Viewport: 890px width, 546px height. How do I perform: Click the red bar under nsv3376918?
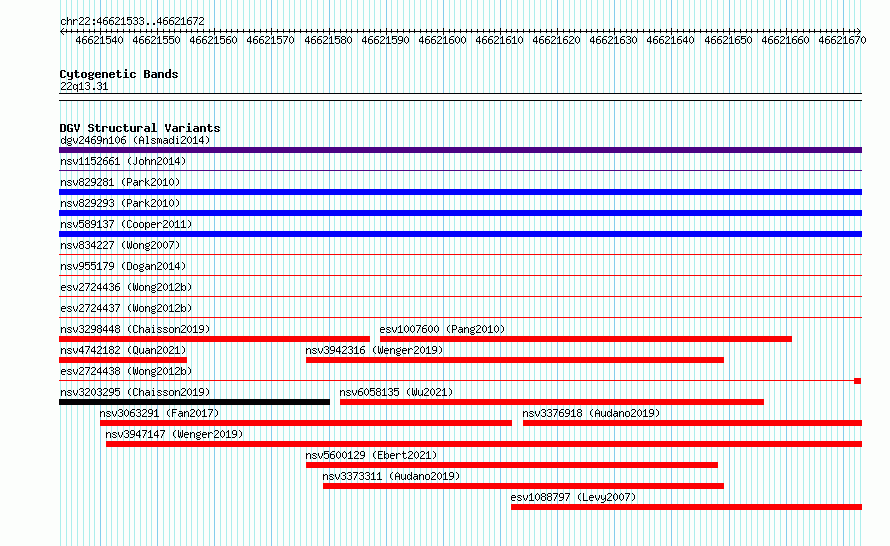pos(692,423)
